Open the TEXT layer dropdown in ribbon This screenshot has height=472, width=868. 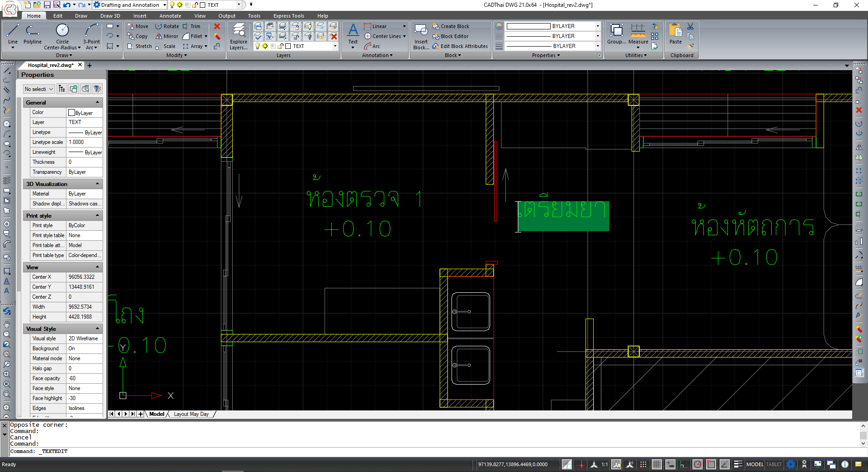(x=335, y=46)
